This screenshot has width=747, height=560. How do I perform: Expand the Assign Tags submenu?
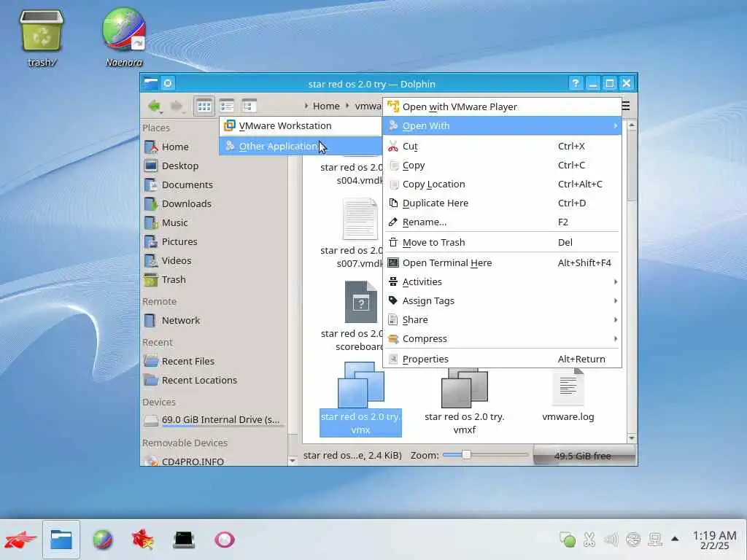coord(502,301)
